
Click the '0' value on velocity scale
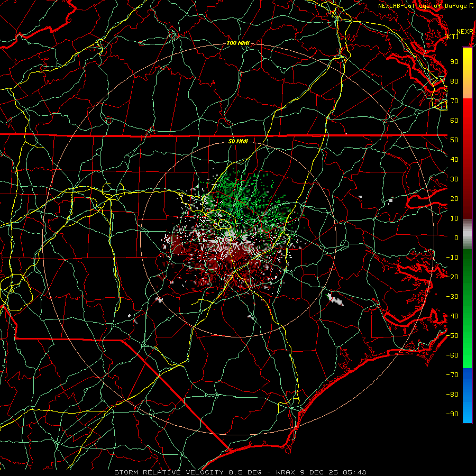pyautogui.click(x=456, y=237)
